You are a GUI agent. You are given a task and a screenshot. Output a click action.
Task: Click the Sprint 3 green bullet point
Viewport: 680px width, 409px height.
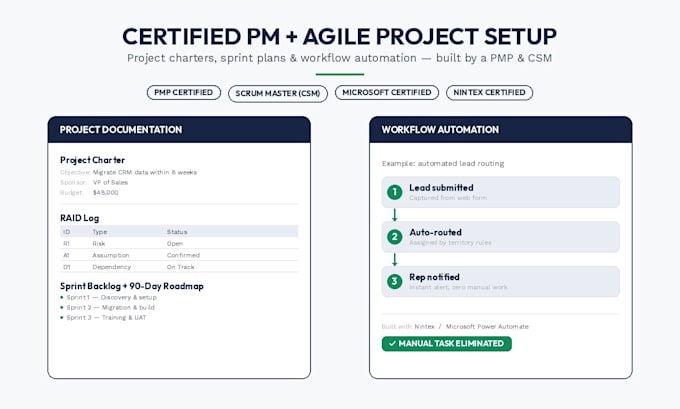[62, 317]
